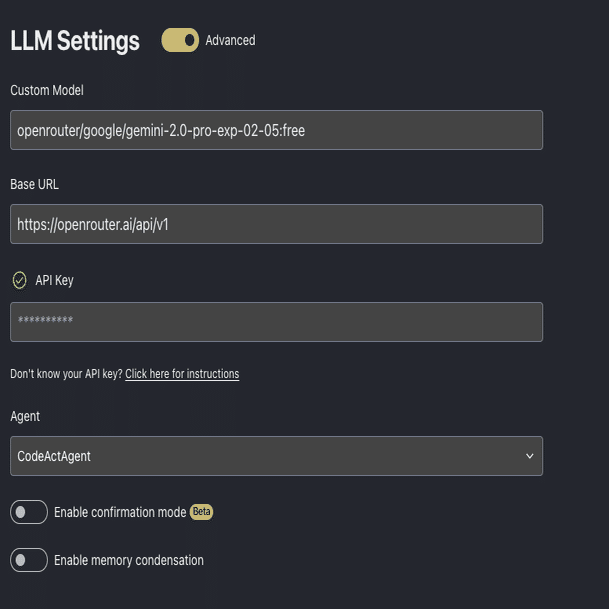Toggle off the Advanced settings switch
Screen dimensions: 609x609
(180, 40)
